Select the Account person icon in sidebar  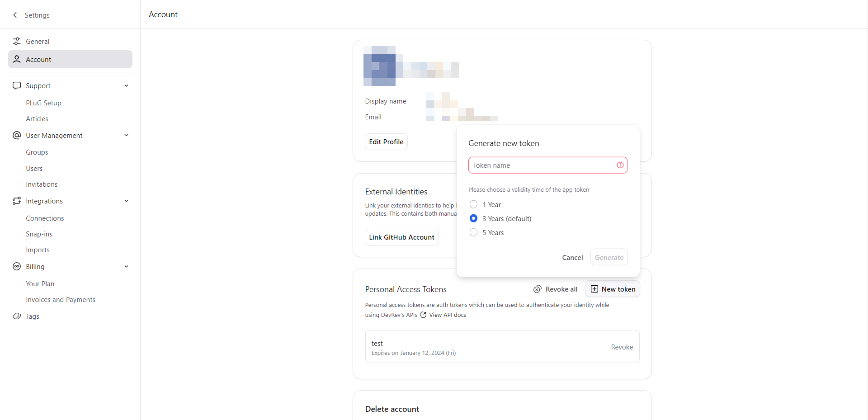click(x=17, y=59)
